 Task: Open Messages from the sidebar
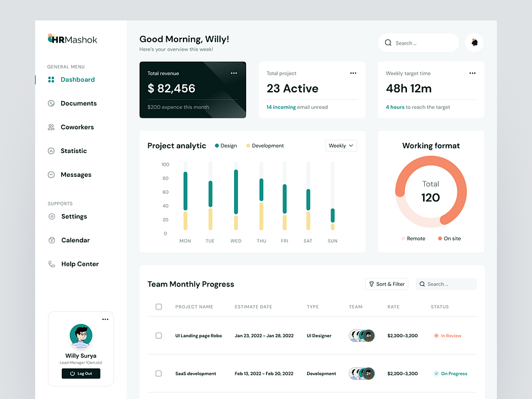(75, 174)
